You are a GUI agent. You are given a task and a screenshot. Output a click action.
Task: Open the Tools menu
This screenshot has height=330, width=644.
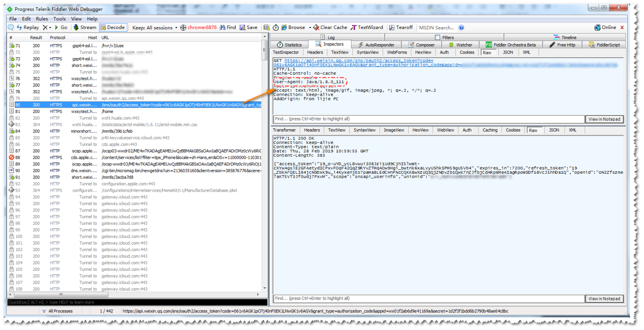(60, 19)
